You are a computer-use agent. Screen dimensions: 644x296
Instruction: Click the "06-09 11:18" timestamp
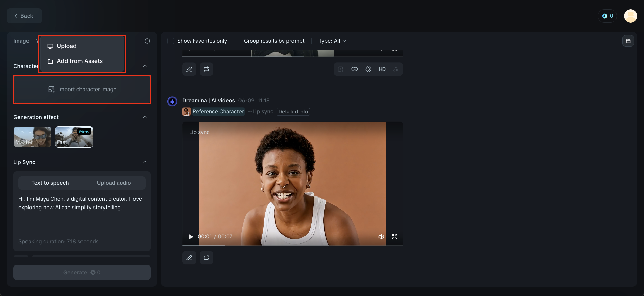254,101
